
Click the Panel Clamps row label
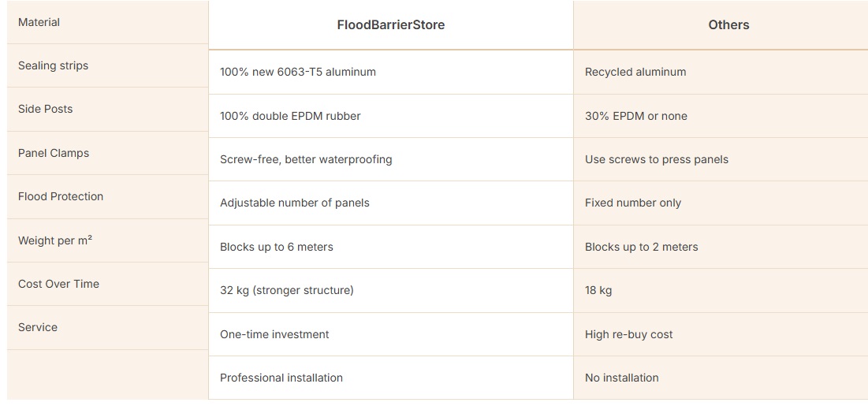[x=54, y=153]
